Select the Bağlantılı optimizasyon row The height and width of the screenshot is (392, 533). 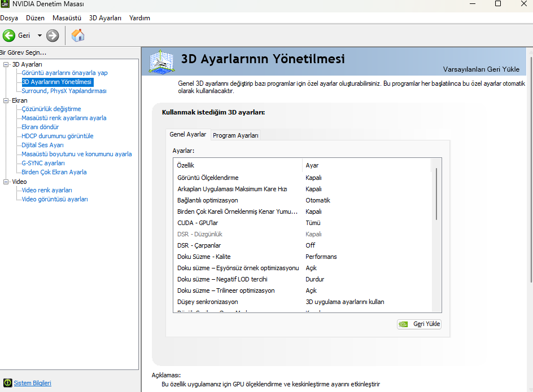pos(303,200)
